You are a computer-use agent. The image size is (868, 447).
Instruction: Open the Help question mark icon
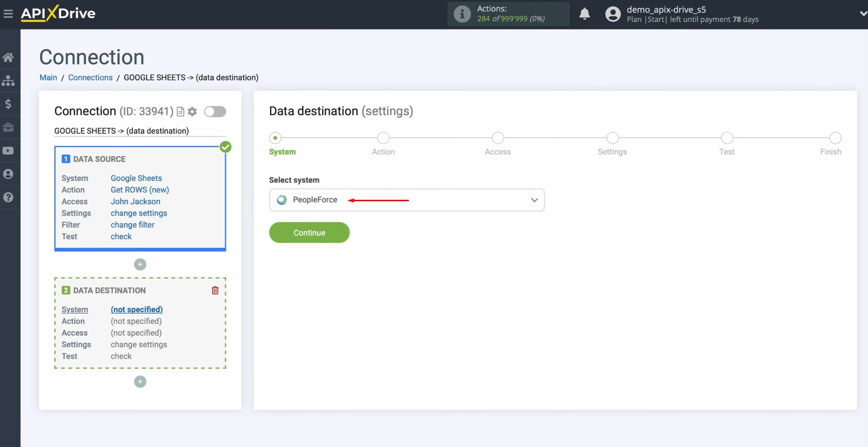click(8, 197)
